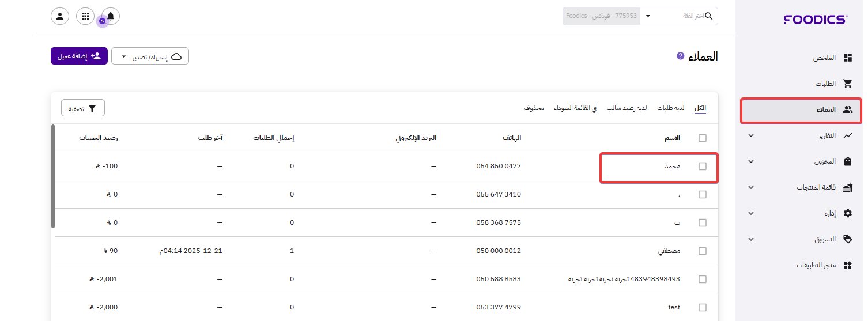868x321 pixels.
Task: Click the search magnifier icon
Action: tap(709, 16)
